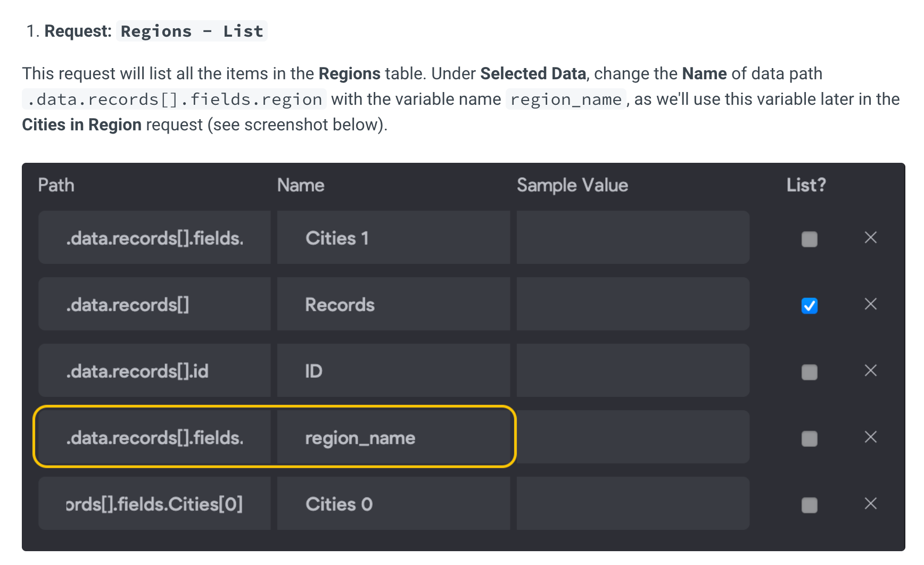Click Sample Value field for Cities 0
This screenshot has width=924, height=565.
pos(633,503)
